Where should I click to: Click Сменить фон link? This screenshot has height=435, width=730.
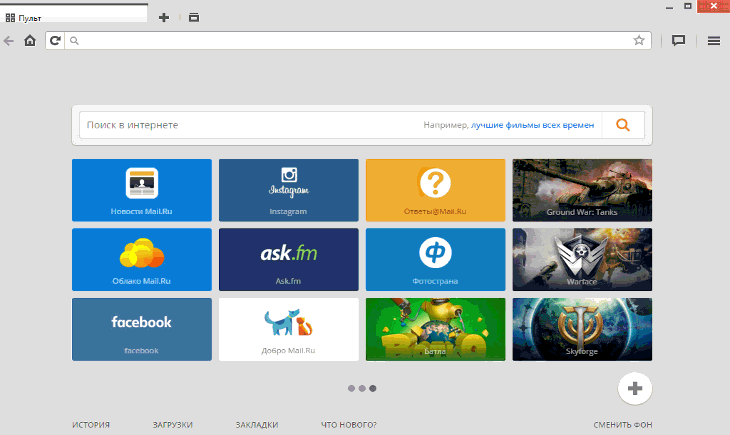(x=622, y=425)
